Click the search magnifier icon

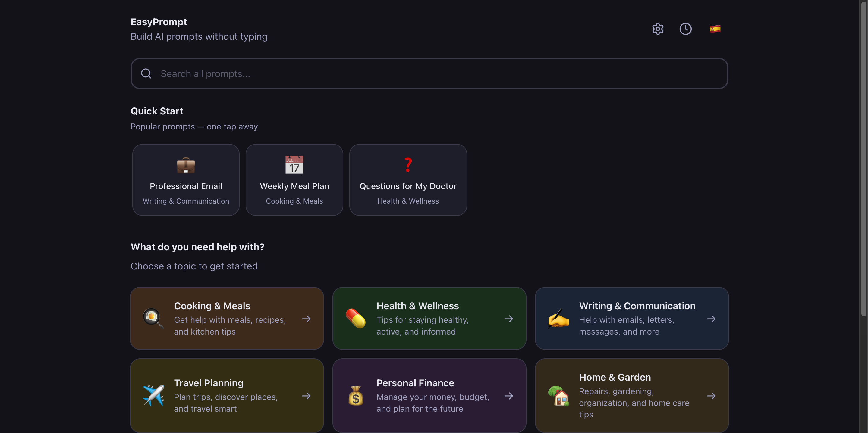click(x=146, y=73)
